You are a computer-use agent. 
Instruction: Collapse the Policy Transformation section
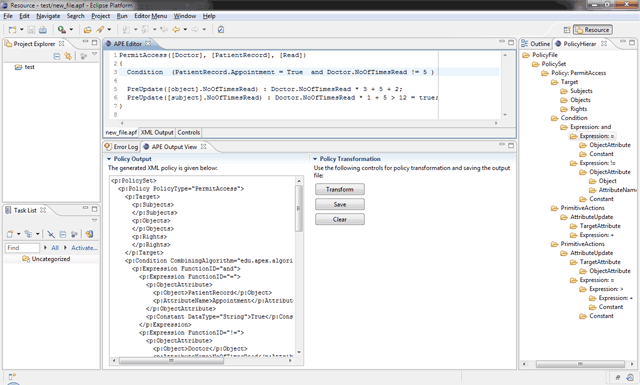click(x=315, y=159)
